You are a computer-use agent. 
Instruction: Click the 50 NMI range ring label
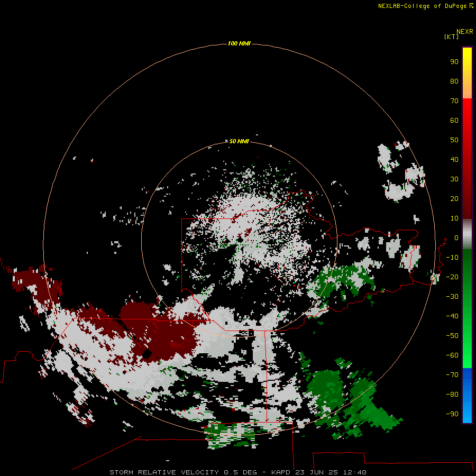[239, 141]
